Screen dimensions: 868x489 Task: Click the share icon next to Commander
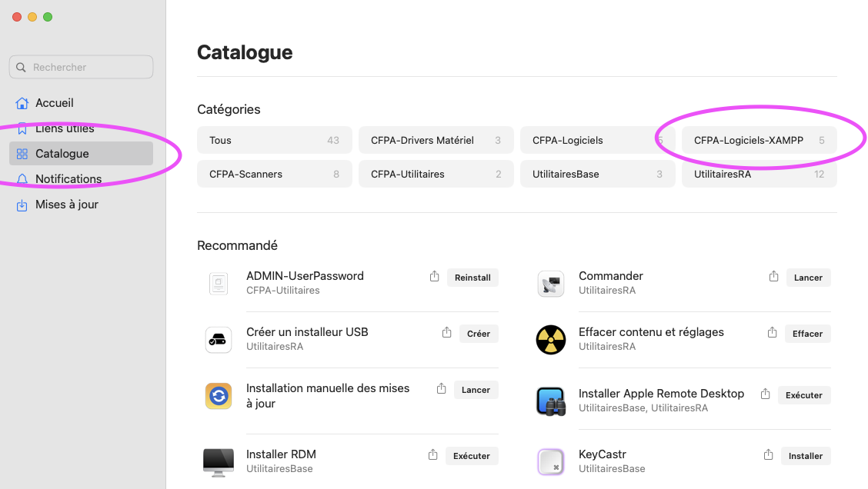click(773, 277)
